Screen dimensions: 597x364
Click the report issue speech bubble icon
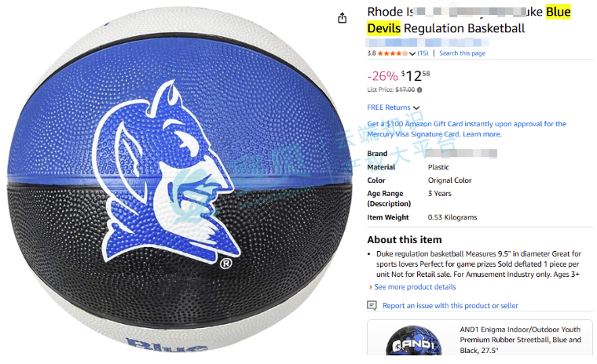coord(372,305)
